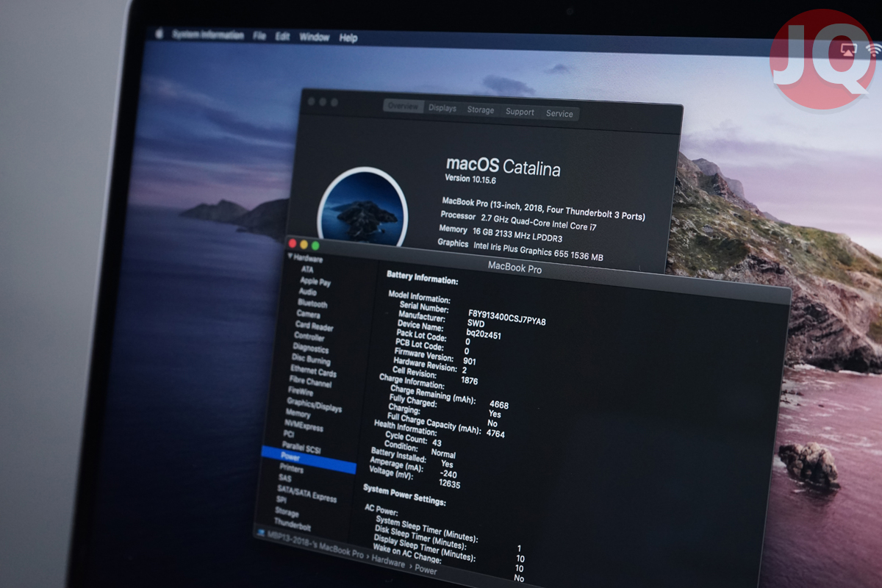Select Apple Pay in the sidebar
882x588 pixels.
point(315,282)
